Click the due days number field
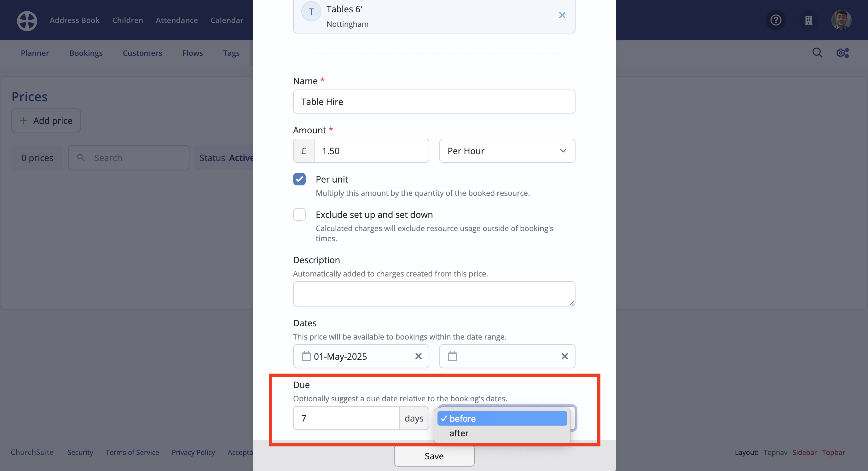Image resolution: width=868 pixels, height=471 pixels. coord(346,418)
